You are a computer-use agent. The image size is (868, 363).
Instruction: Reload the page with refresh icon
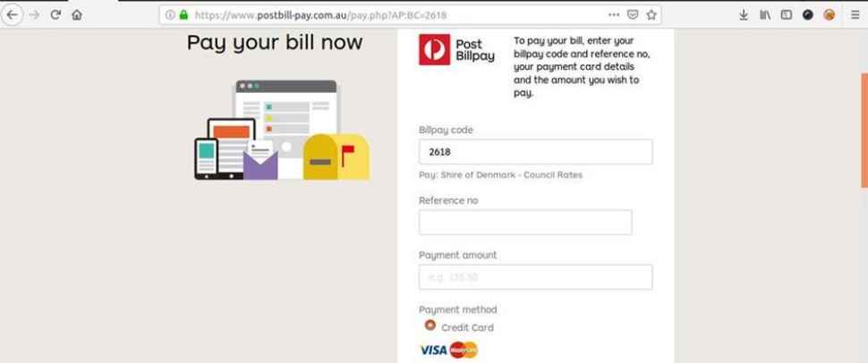coord(55,15)
